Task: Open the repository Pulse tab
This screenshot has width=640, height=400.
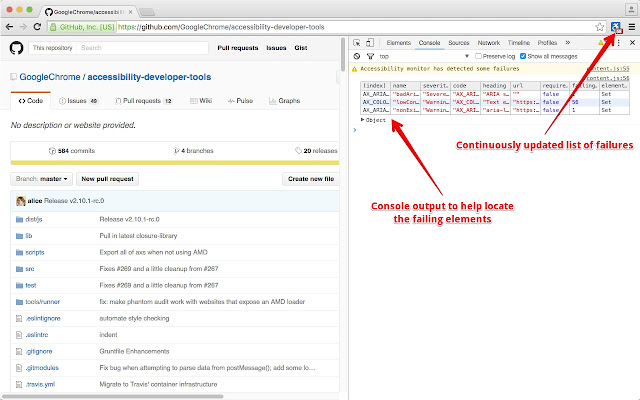Action: pyautogui.click(x=240, y=101)
